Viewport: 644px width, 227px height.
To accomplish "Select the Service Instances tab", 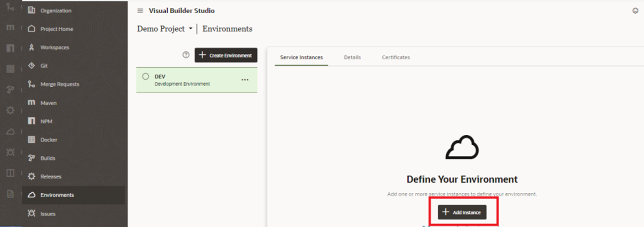I will point(301,58).
